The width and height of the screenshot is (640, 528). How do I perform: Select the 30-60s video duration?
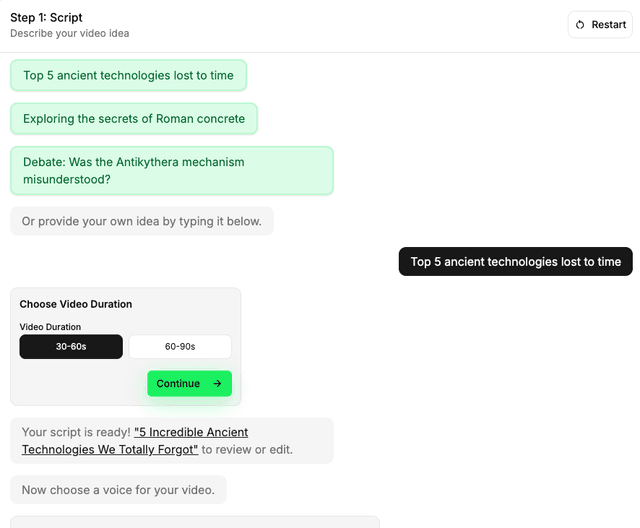71,347
